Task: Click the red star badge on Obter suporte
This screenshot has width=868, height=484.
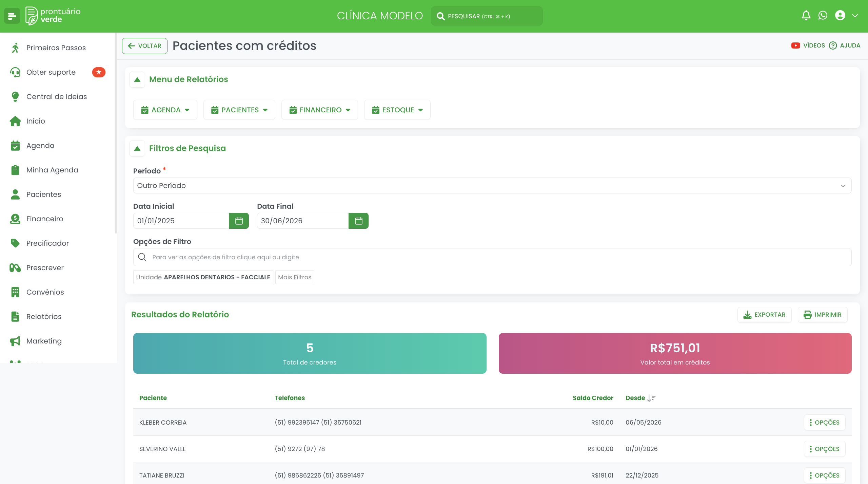Action: click(99, 72)
